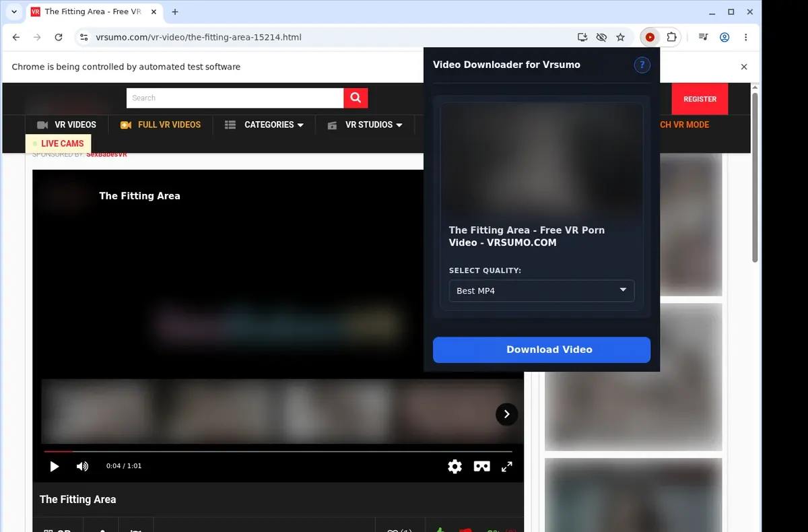This screenshot has height=532, width=808.
Task: Open the downloader help question icon
Action: pyautogui.click(x=642, y=65)
